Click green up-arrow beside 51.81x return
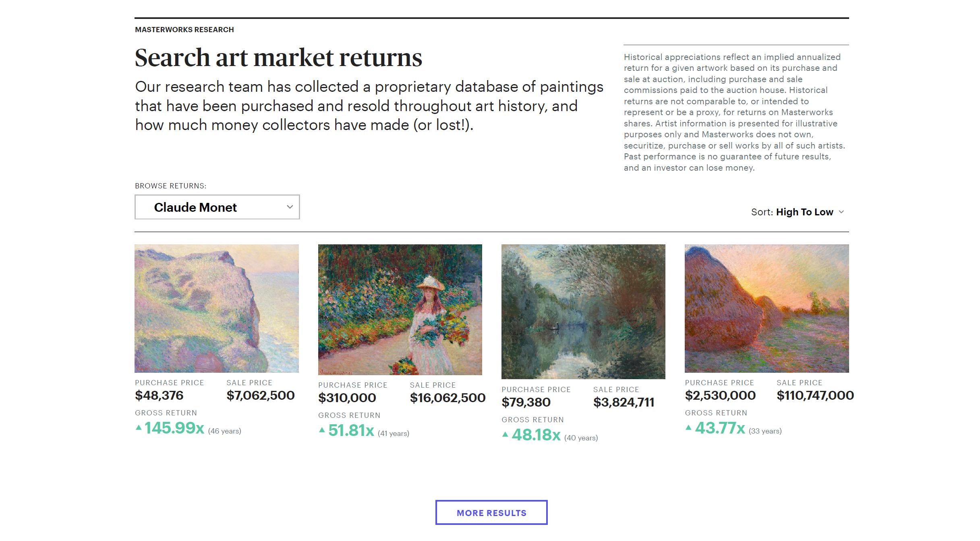The width and height of the screenshot is (980, 541). click(322, 430)
